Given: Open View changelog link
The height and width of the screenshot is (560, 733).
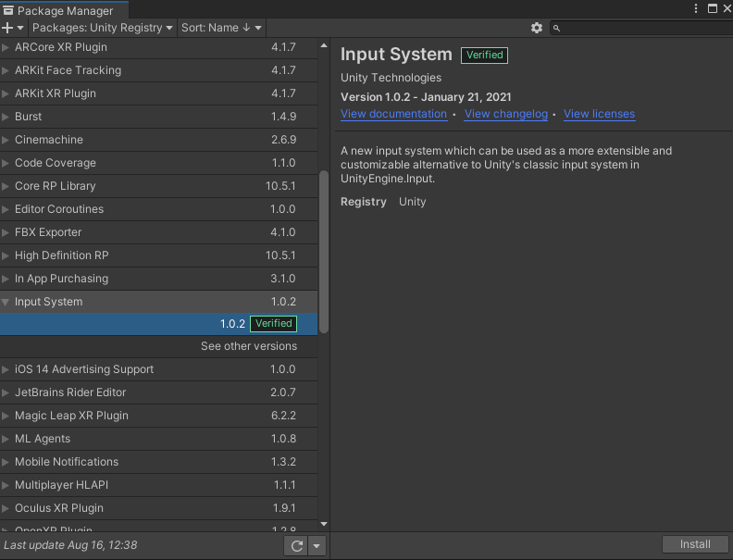Looking at the screenshot, I should pyautogui.click(x=506, y=114).
